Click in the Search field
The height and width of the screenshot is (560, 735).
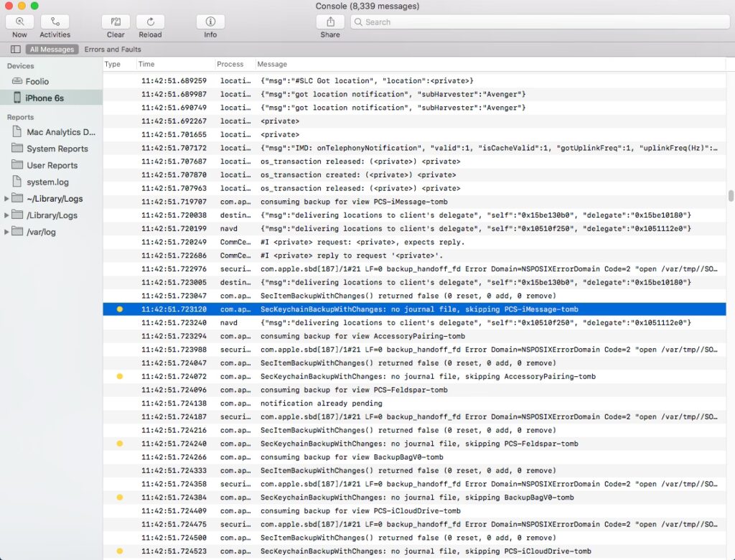(538, 22)
